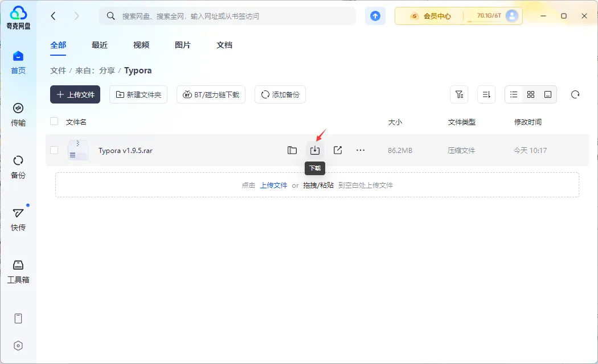Open the 首页 home sidebar item
Viewport: 598px width, 364px height.
pos(18,63)
